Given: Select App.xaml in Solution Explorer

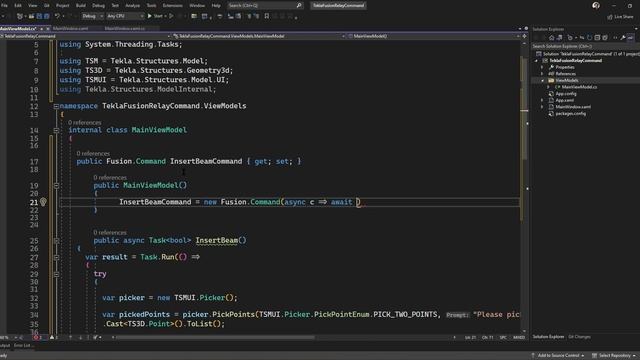Looking at the screenshot, I should tap(564, 100).
